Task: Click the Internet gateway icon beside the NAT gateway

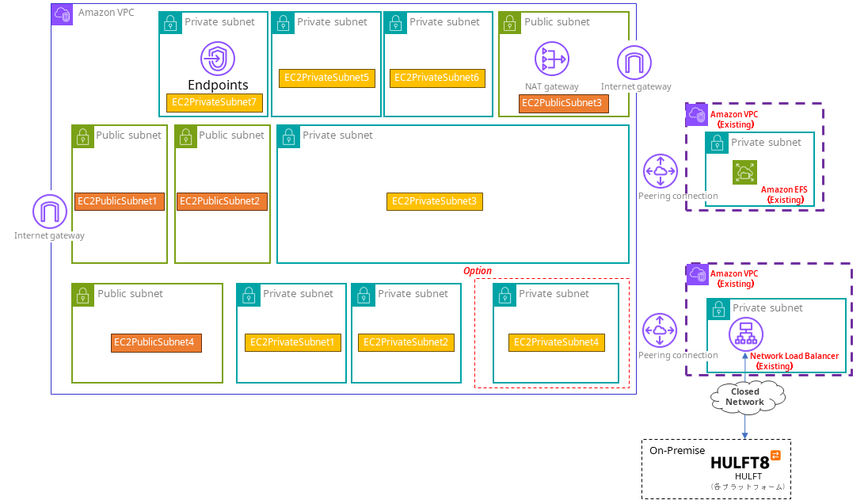Action: [634, 63]
